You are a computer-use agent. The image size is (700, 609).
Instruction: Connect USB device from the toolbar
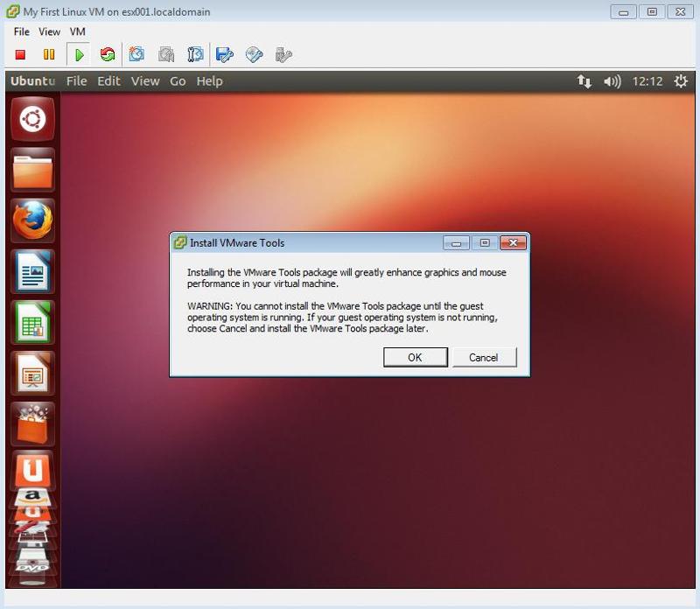pos(283,54)
